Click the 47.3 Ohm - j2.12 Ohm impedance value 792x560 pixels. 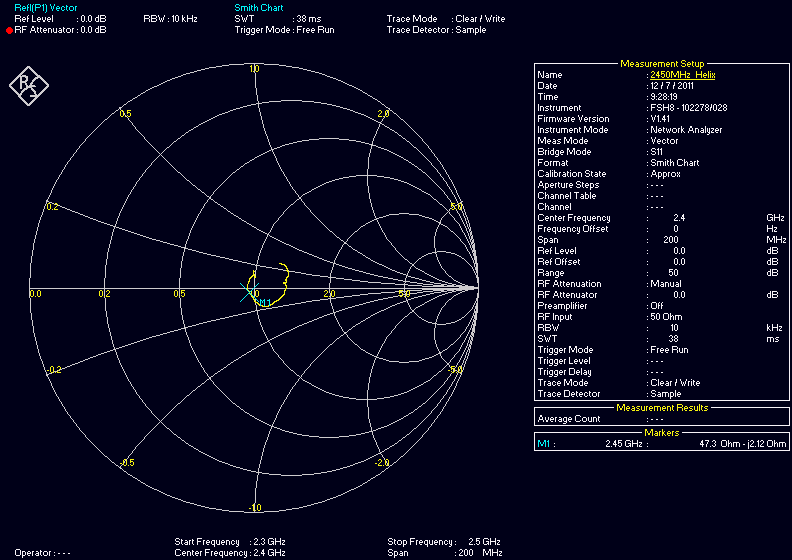[742, 444]
